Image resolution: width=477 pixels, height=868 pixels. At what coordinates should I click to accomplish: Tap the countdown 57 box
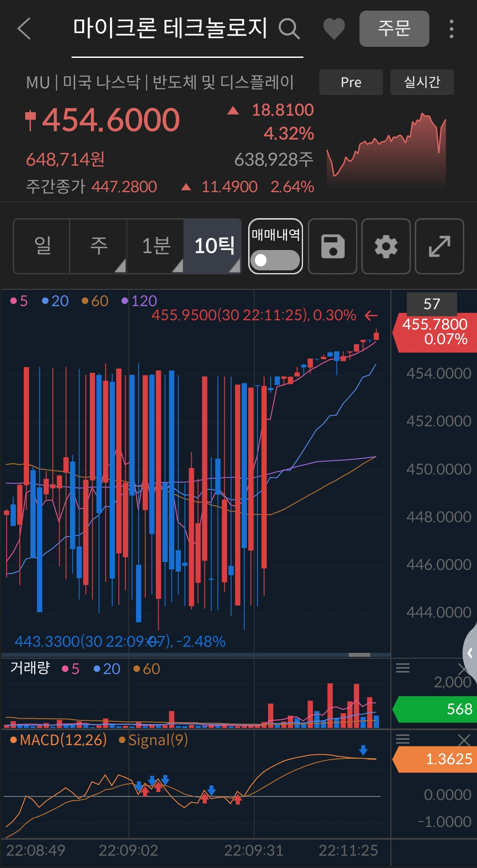point(432,304)
